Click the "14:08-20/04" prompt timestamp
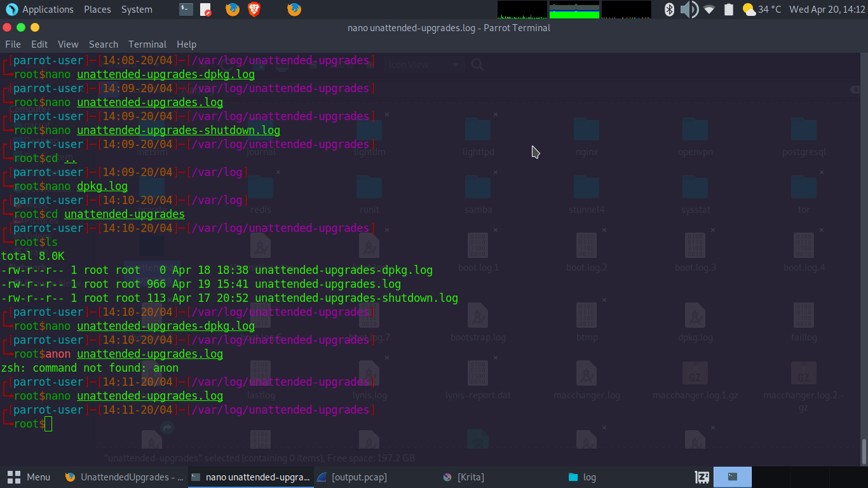This screenshot has width=868, height=488. click(x=137, y=60)
